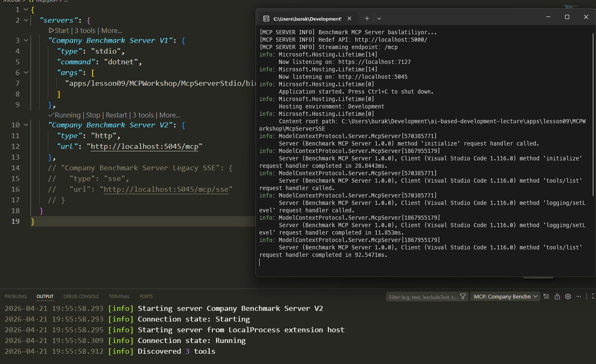Toggle output auto-scroll lock icon
The width and height of the screenshot is (596, 364).
click(557, 296)
